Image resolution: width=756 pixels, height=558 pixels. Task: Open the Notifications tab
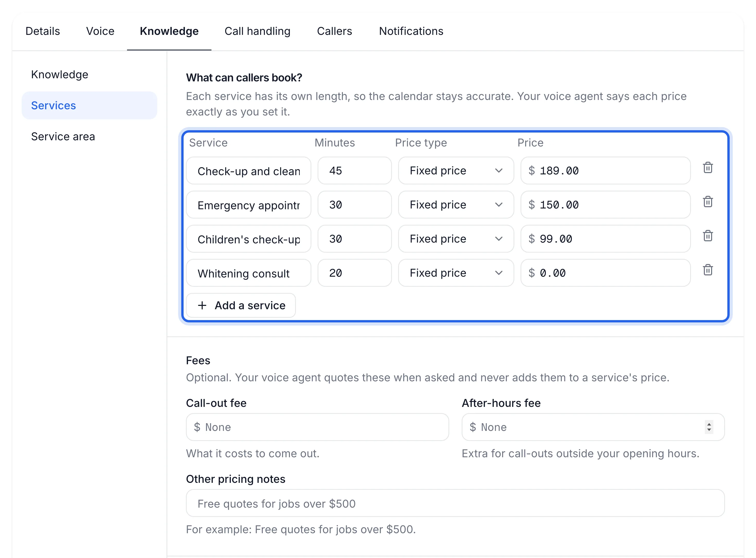tap(411, 31)
